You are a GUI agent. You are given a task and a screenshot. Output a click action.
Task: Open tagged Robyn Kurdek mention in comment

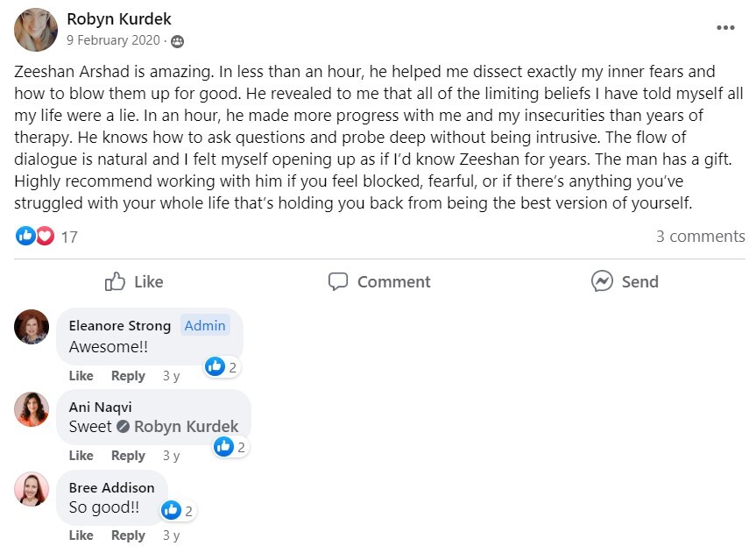pos(186,427)
